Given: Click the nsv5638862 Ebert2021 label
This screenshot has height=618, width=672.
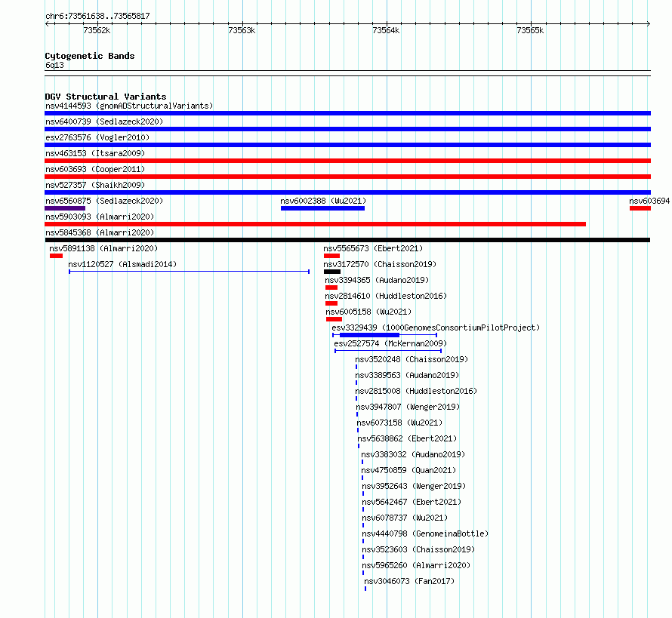Looking at the screenshot, I should 407,438.
